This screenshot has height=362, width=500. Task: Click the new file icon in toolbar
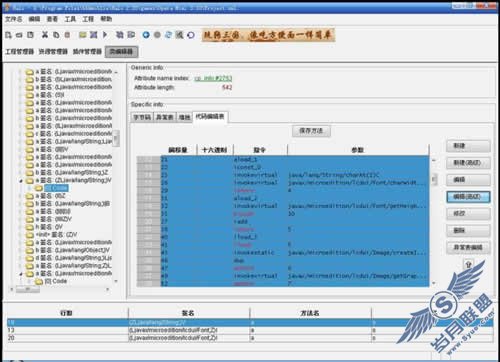coord(9,35)
